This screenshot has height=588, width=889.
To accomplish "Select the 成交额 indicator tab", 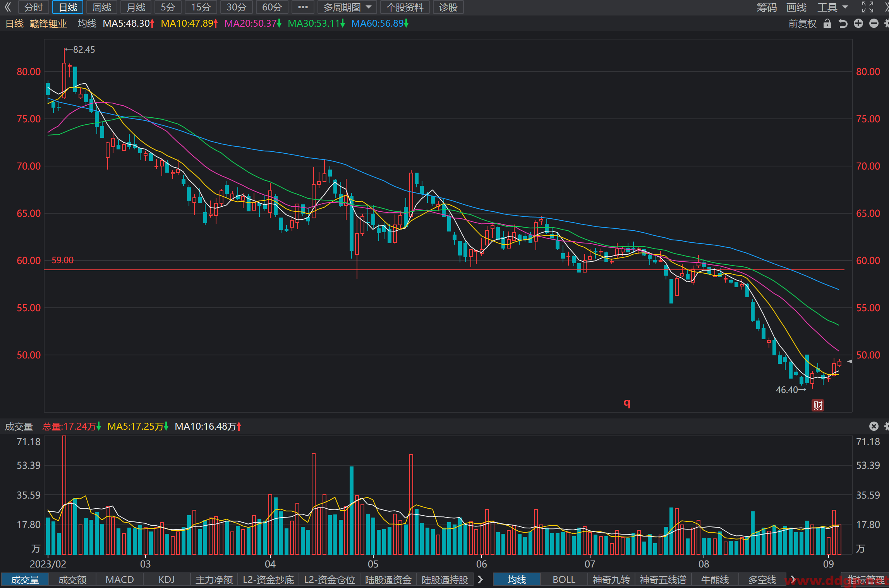I will click(72, 580).
